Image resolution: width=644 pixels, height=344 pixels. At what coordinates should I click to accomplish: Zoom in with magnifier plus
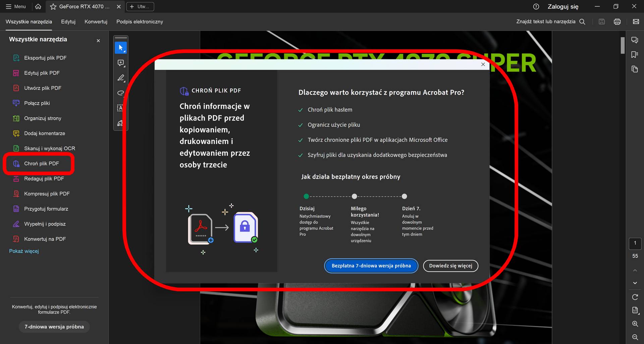[x=635, y=324]
